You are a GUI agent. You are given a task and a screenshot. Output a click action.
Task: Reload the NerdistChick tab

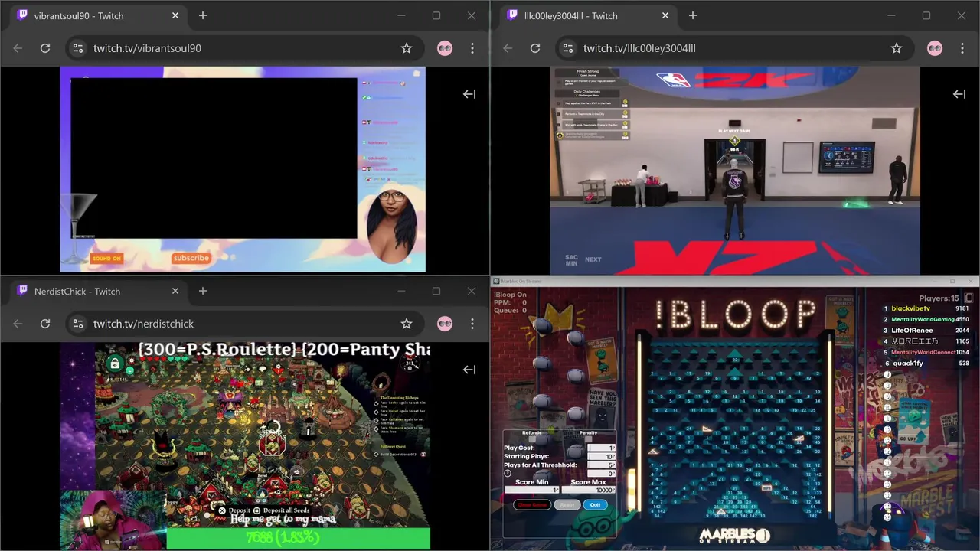pos(45,324)
